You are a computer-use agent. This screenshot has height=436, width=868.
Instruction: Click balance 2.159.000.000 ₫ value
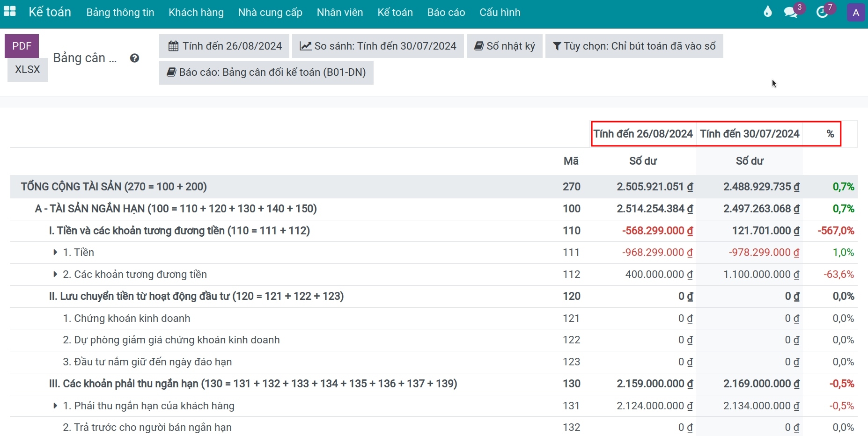pyautogui.click(x=655, y=384)
